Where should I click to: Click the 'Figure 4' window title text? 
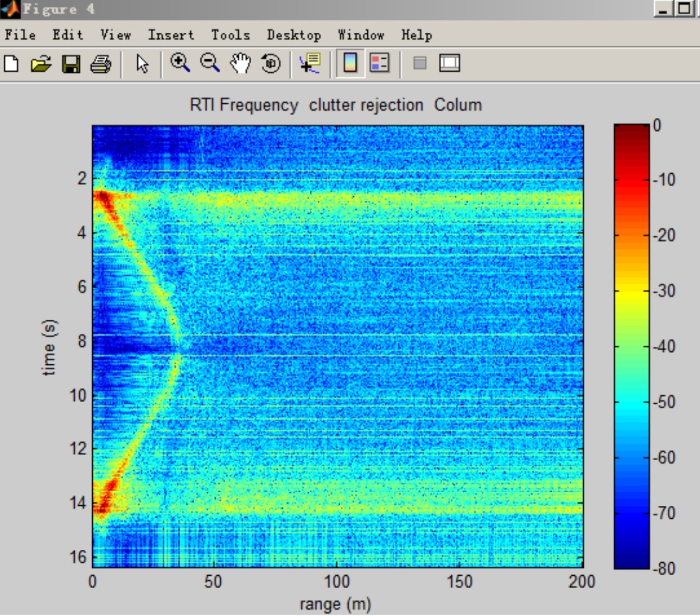click(59, 9)
